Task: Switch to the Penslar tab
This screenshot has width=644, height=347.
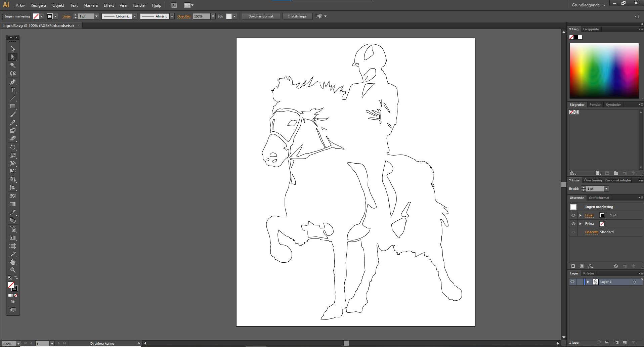Action: [x=595, y=105]
